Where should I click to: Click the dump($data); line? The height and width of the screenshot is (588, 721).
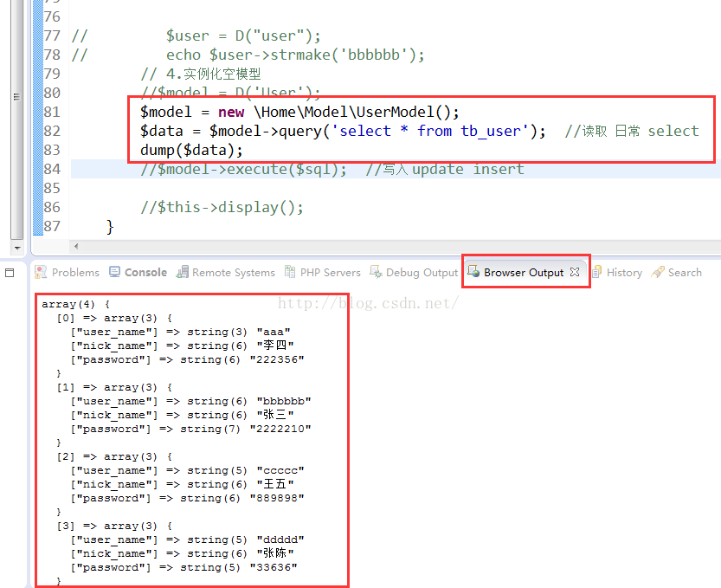(x=192, y=150)
